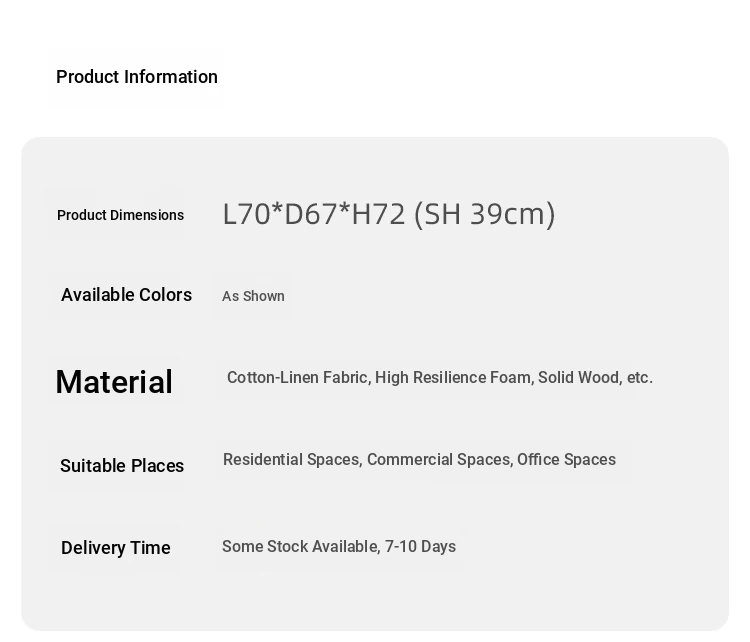Select the 7-10 Days delivery text

420,546
